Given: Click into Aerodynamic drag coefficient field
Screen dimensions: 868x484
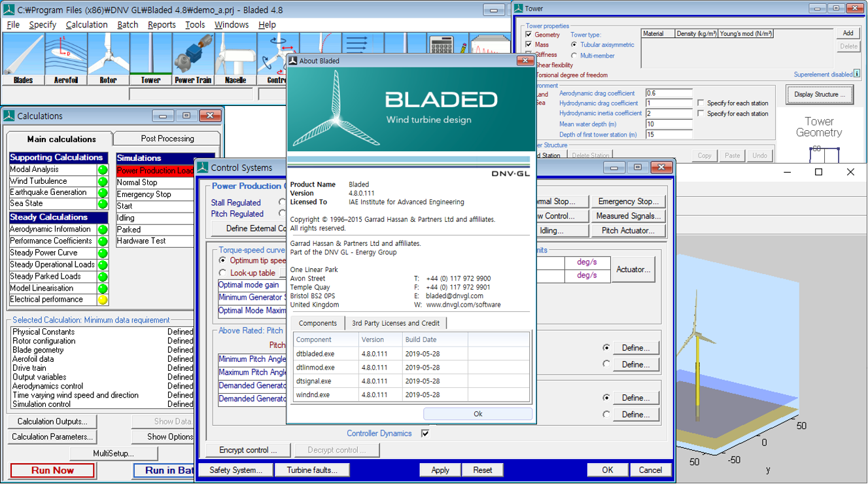Looking at the screenshot, I should point(668,94).
